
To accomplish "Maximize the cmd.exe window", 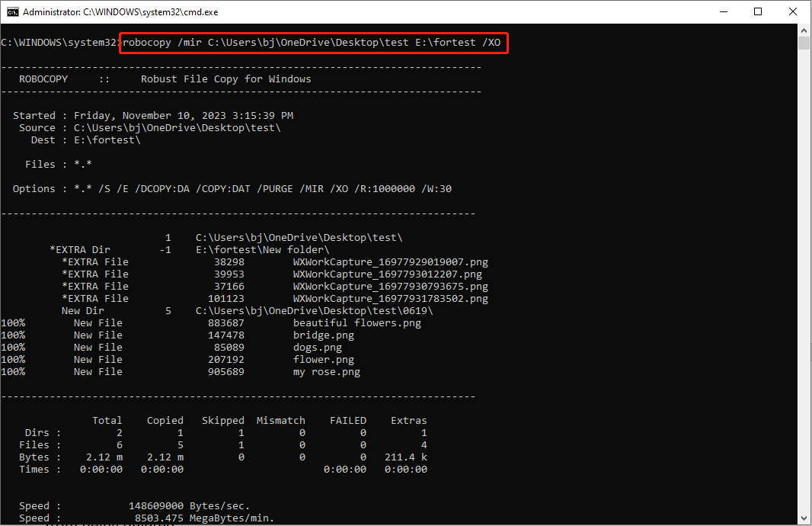I will point(758,12).
